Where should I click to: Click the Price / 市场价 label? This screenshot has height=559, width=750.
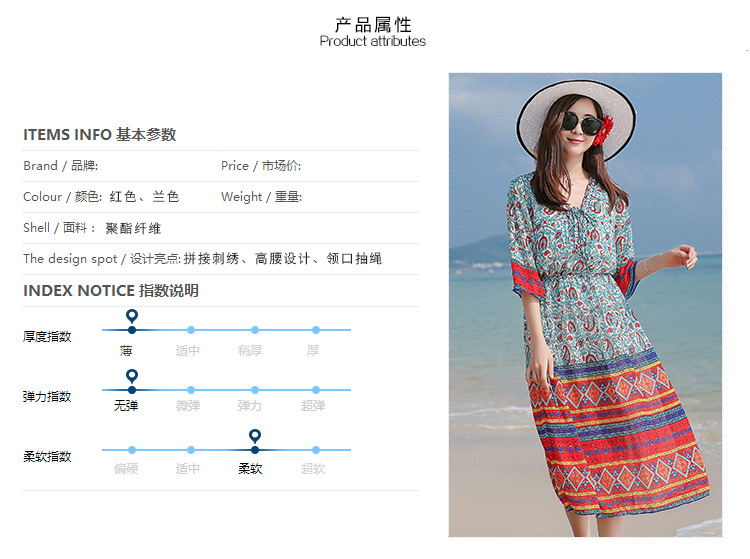(x=261, y=165)
